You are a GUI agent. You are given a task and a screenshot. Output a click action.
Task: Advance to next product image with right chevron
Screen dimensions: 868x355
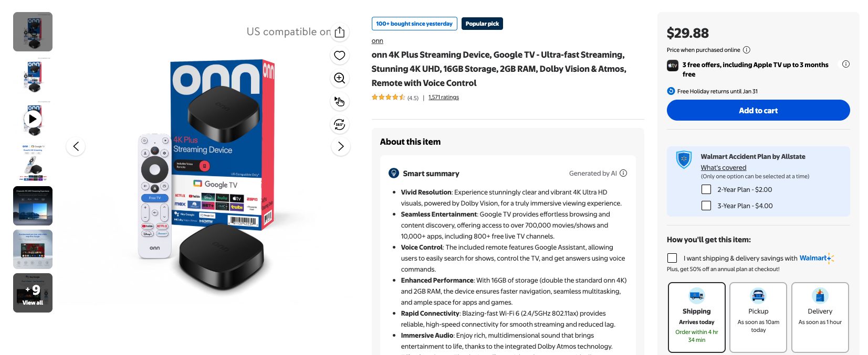click(x=340, y=146)
